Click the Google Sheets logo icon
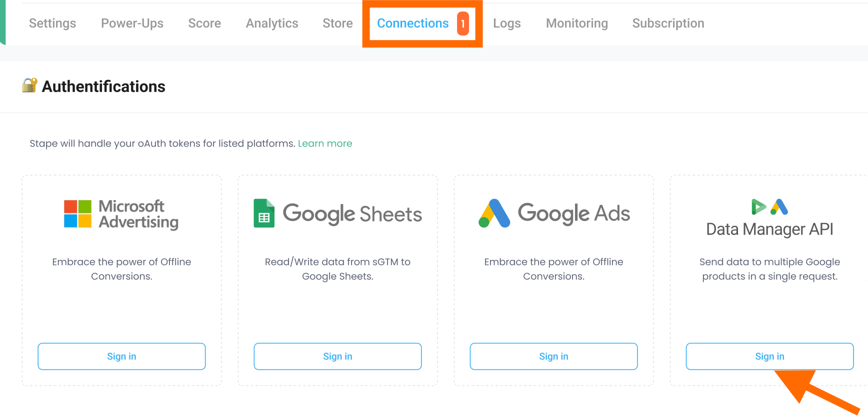 264,213
